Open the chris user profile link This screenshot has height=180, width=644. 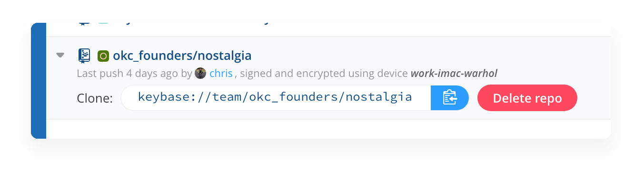coord(221,74)
